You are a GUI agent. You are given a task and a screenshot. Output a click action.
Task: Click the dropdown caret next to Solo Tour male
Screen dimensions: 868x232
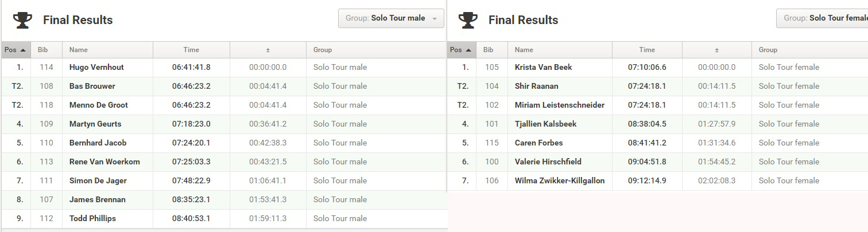pyautogui.click(x=435, y=19)
